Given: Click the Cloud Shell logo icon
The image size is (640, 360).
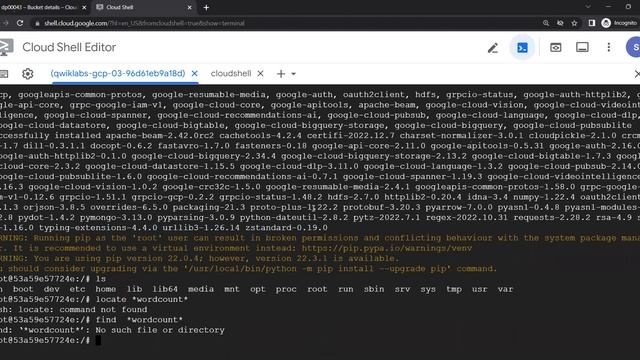Looking at the screenshot, I should click(x=6, y=47).
